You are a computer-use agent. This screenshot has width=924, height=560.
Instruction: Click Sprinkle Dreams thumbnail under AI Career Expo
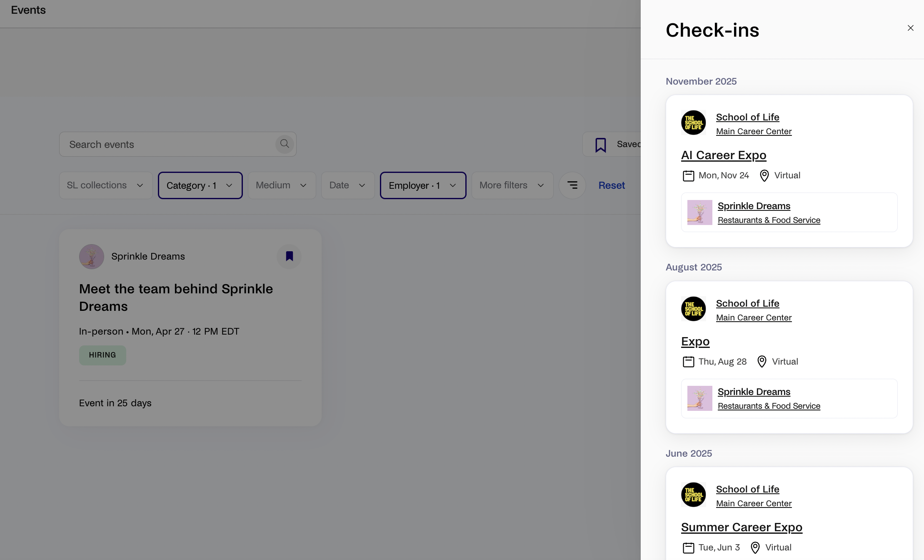[700, 212]
